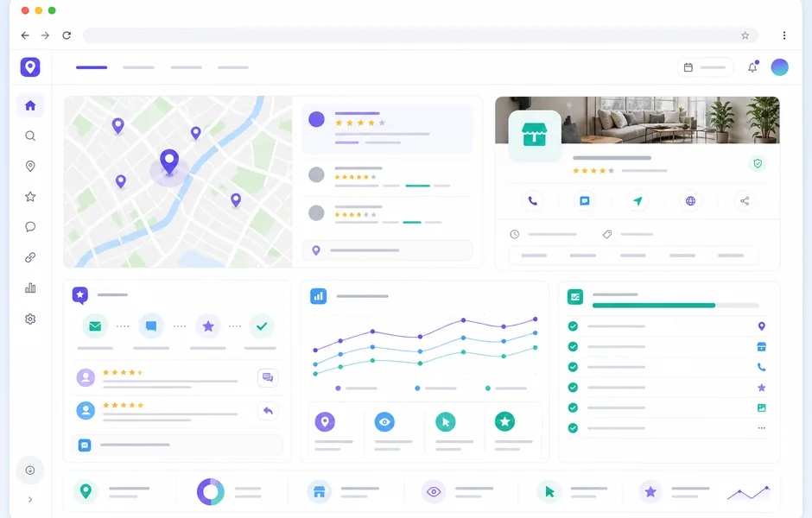
Task: Select the chain link icon in sidebar
Action: coord(30,257)
